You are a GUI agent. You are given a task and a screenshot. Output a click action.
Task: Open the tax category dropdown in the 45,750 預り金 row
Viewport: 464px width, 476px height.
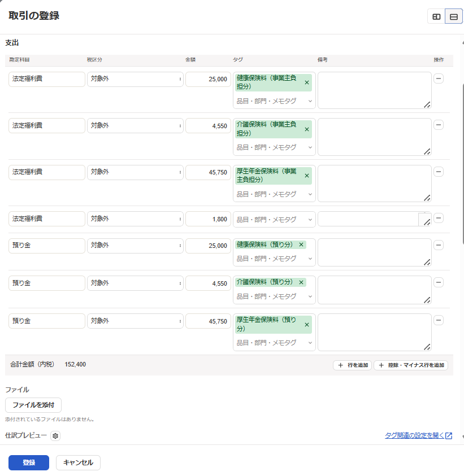click(135, 321)
